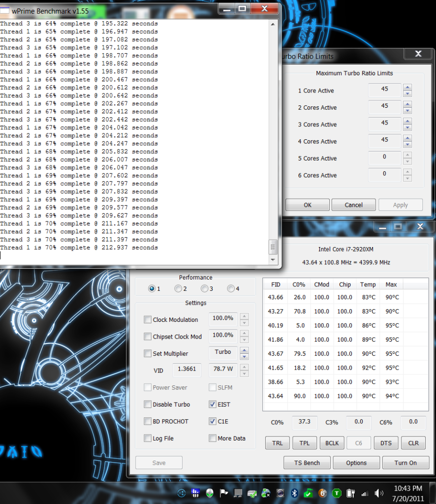Click the Temp column header in the core table
This screenshot has height=504, width=436.
tap(368, 284)
